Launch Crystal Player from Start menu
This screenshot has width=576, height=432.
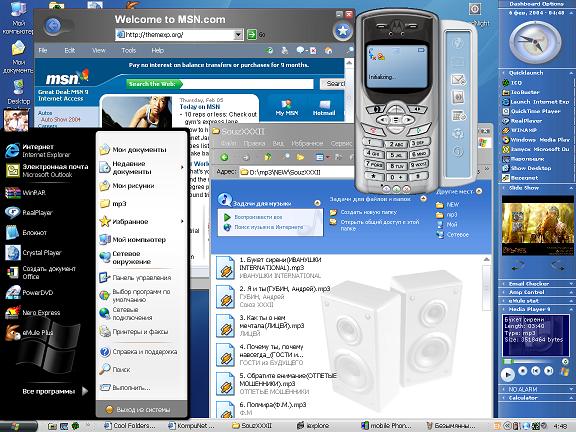[x=33, y=253]
